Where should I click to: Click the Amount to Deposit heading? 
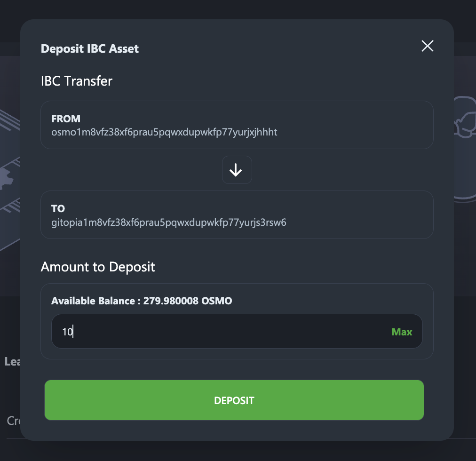pos(98,267)
